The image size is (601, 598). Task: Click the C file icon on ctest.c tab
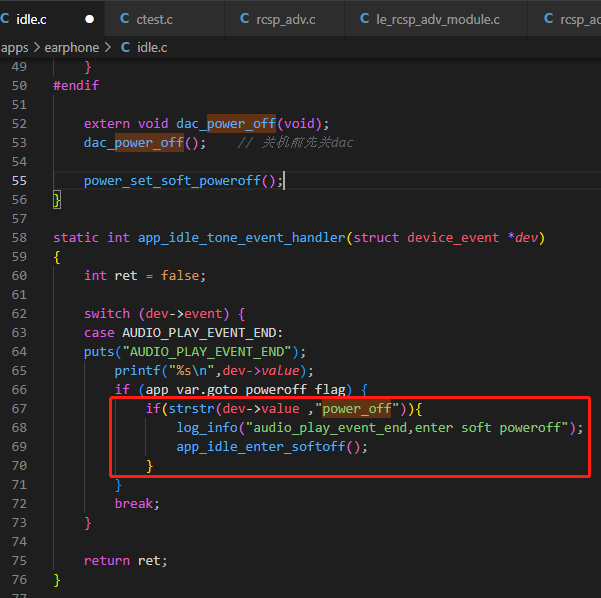(x=124, y=18)
